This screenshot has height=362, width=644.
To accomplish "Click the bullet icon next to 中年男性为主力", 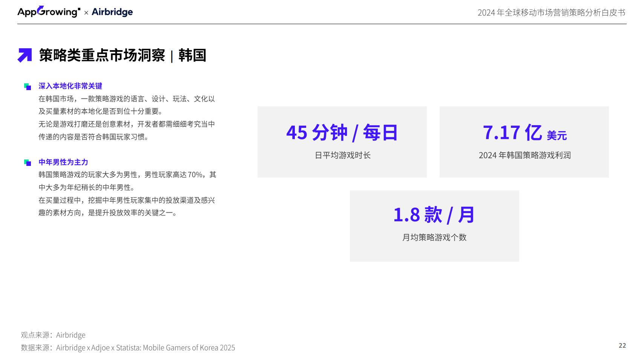I will pos(28,163).
